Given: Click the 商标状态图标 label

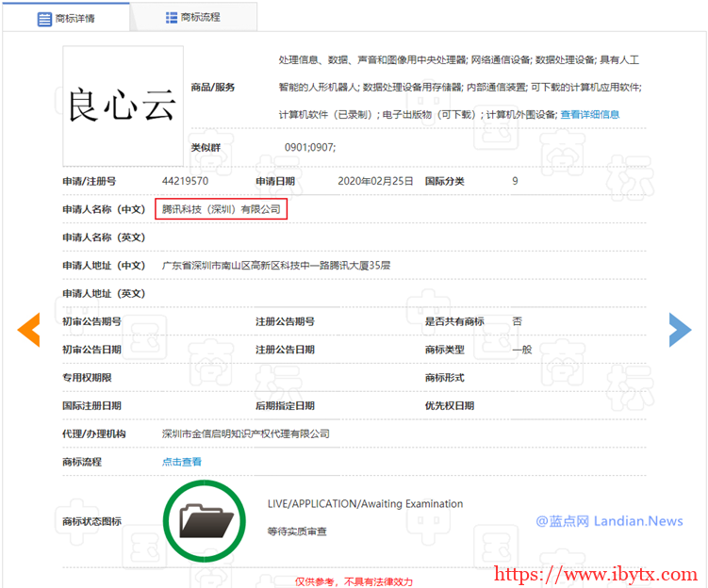Looking at the screenshot, I should click(x=91, y=522).
